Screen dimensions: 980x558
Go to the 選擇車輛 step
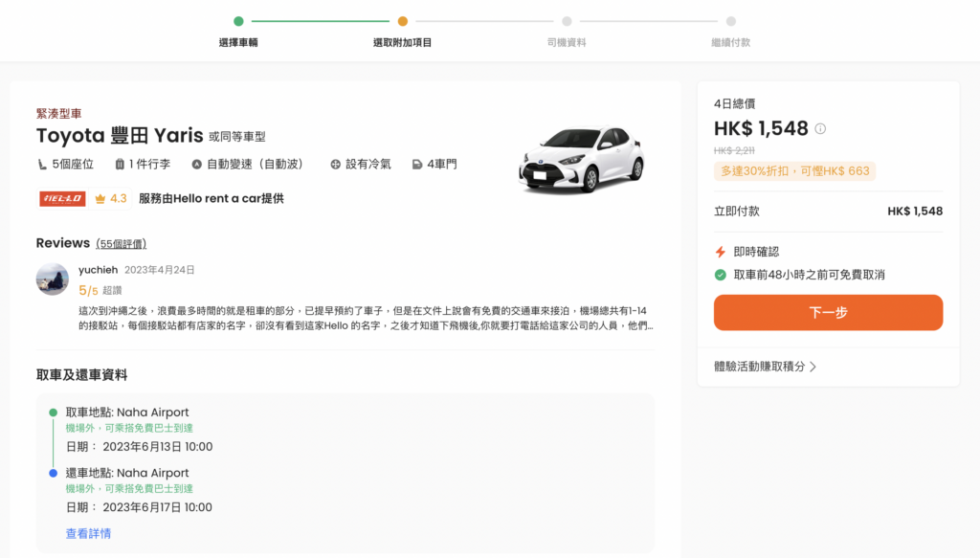[x=238, y=42]
